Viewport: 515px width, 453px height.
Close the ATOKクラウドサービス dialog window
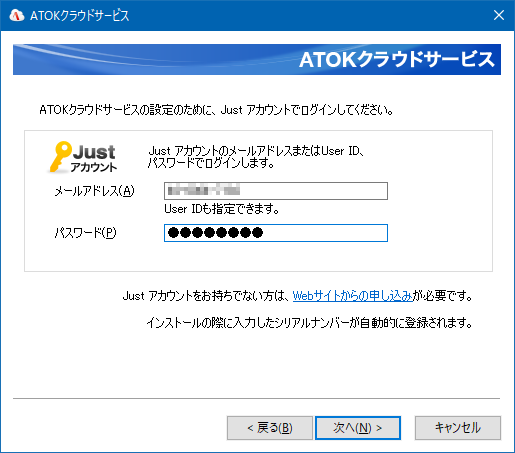click(499, 15)
